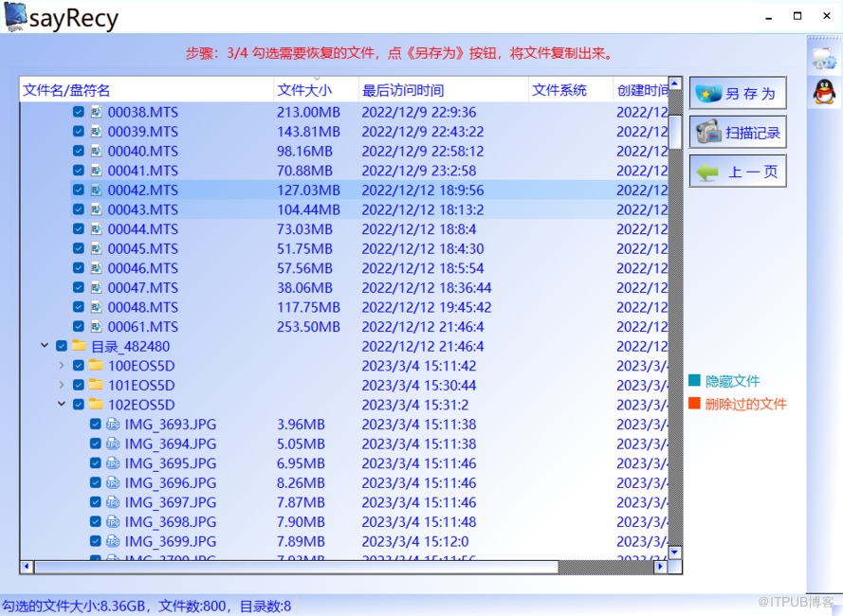843x616 pixels.
Task: Collapse the 目录_482480 directory tree
Action: coord(45,346)
